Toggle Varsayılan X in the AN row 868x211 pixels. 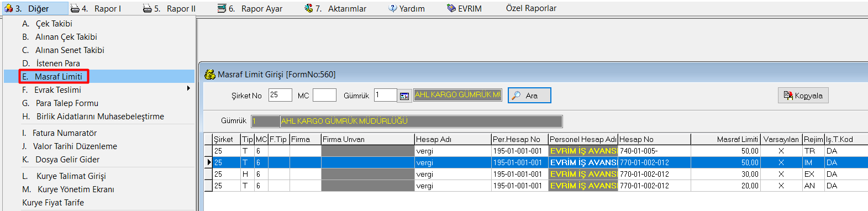[781, 186]
